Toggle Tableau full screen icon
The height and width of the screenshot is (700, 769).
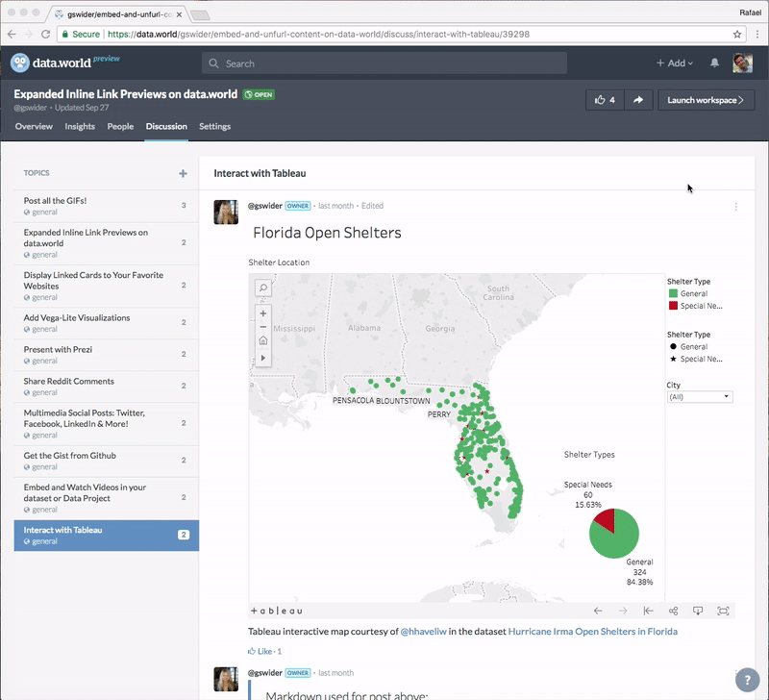pyautogui.click(x=723, y=611)
